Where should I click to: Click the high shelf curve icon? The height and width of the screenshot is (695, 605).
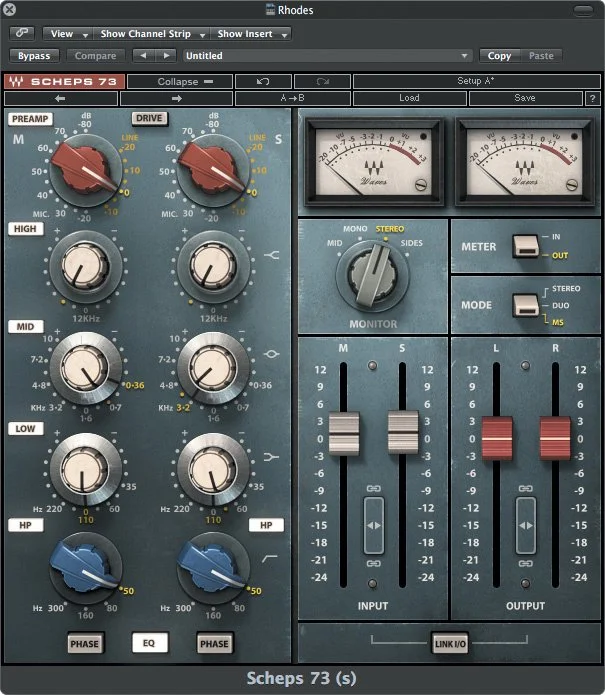tap(272, 255)
